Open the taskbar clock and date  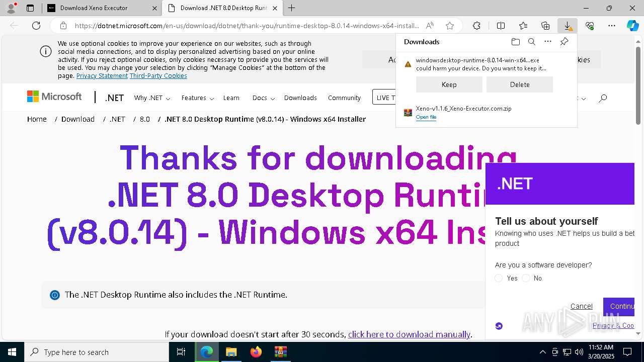click(x=601, y=352)
